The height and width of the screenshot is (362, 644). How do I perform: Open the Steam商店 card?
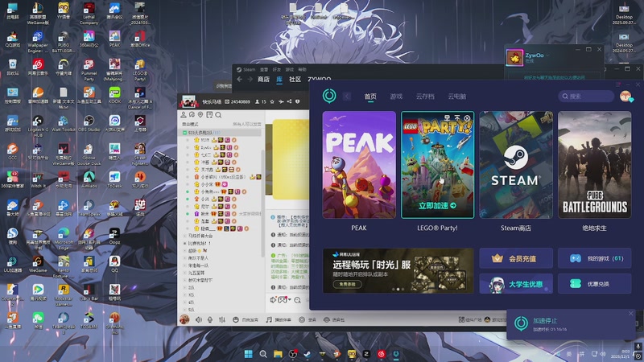516,165
